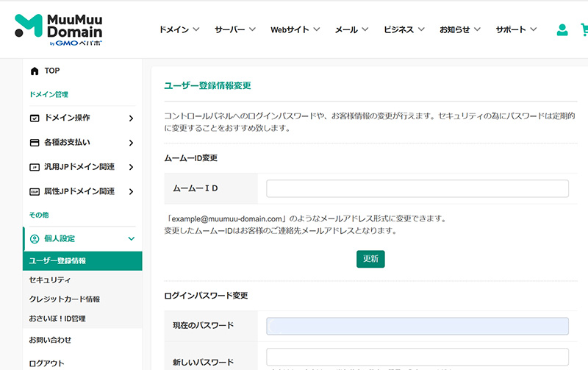This screenshot has width=588, height=370.
Task: Go to クレジットカード情報 page
Action: (x=65, y=299)
